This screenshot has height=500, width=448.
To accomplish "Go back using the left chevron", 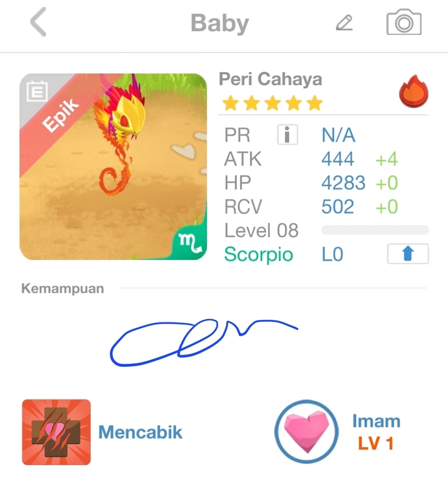I will 39,22.
